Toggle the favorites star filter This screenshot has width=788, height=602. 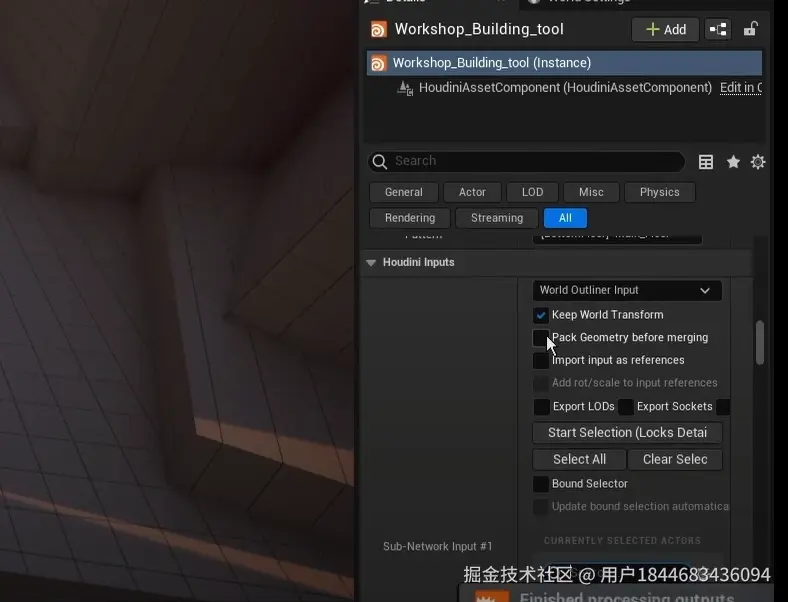tap(733, 162)
